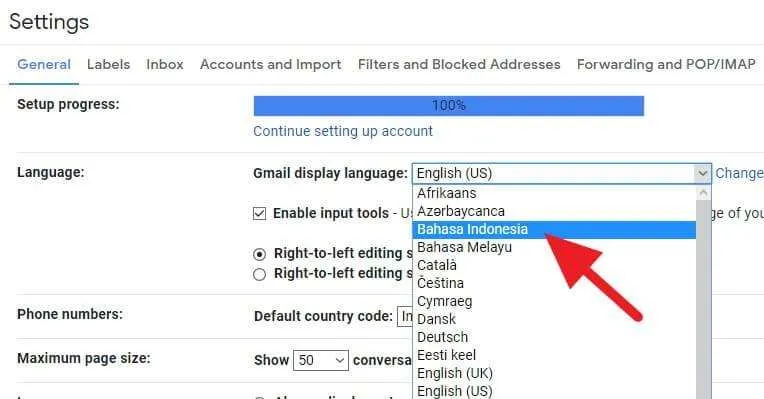
Task: Click the setup progress 100% bar
Action: click(x=449, y=106)
